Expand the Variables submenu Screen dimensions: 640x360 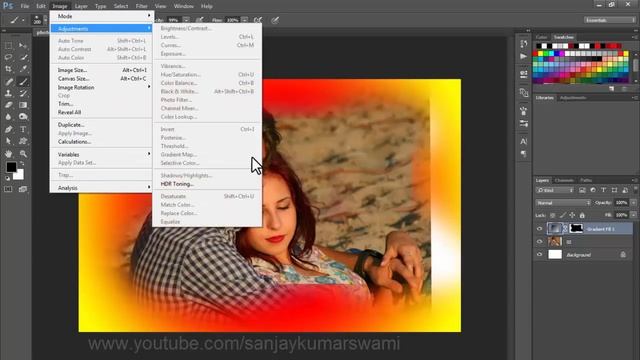(x=101, y=154)
